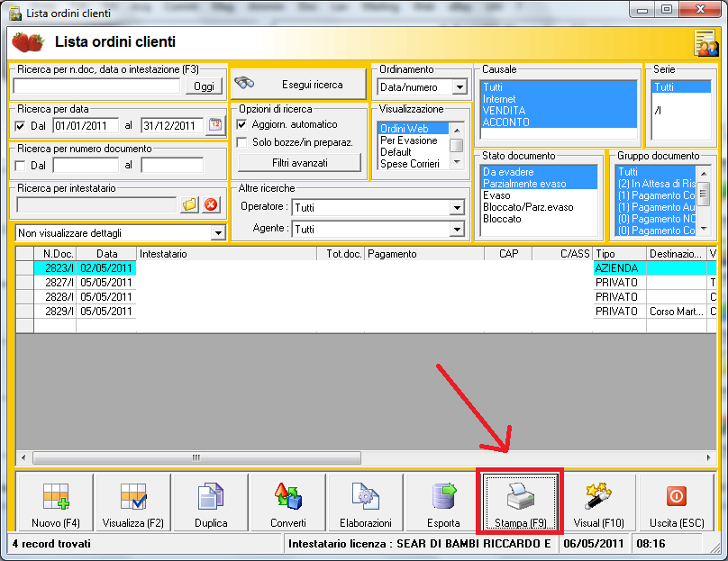Click Tipo column header
Image resolution: width=728 pixels, height=561 pixels.
coord(620,254)
